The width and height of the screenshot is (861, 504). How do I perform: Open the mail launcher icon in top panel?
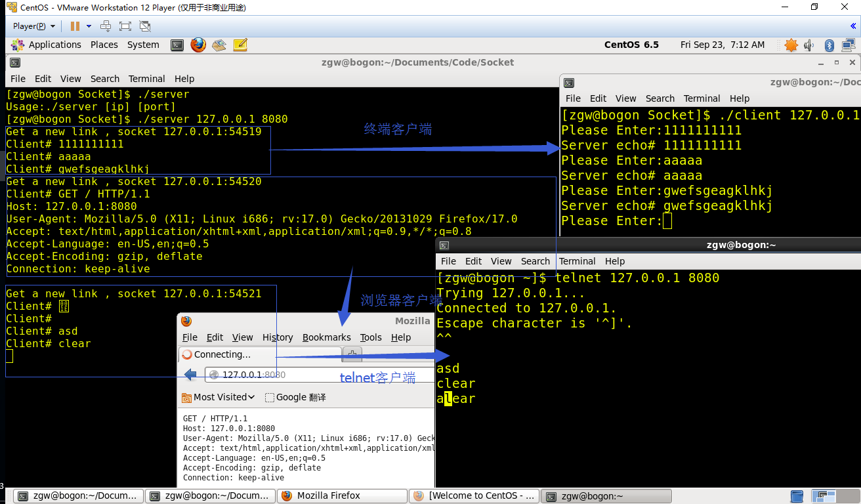[x=219, y=45]
